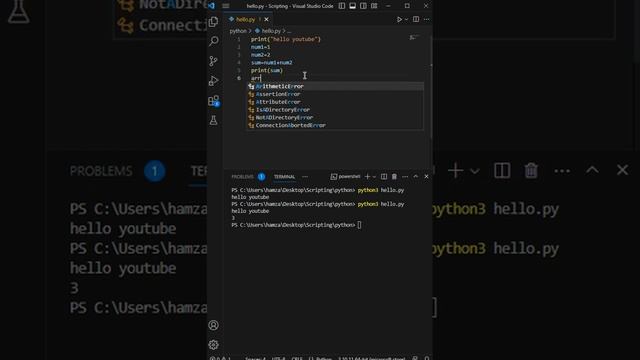The image size is (640, 360).
Task: Kill terminal with trash icon
Action: (x=394, y=176)
